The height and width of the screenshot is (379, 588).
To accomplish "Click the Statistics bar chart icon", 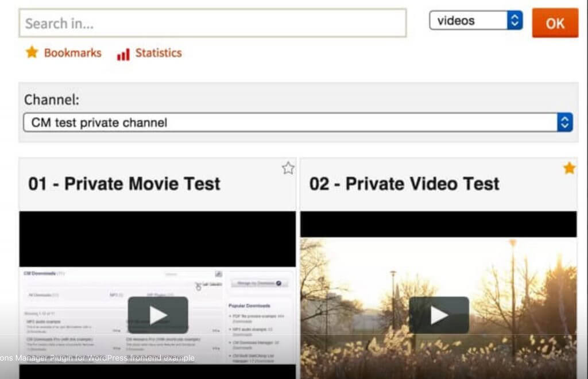I will tap(123, 54).
